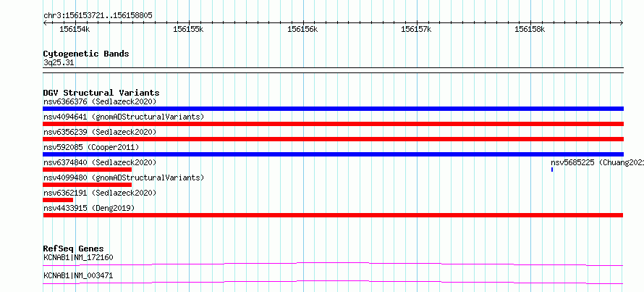Click the red bar under nsv4094641
This screenshot has height=292, width=644.
(x=333, y=124)
